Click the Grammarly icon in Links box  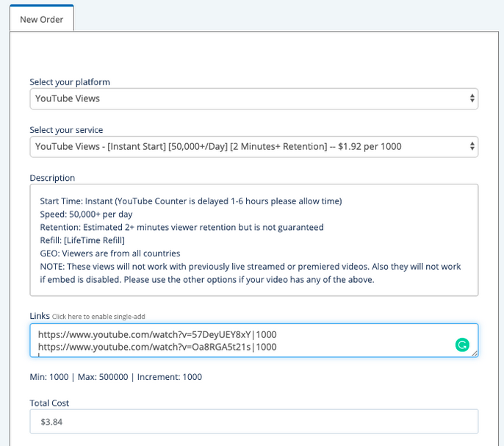click(462, 345)
